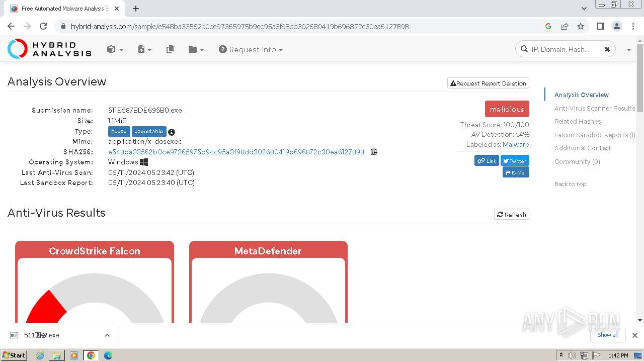Go to Analysis Overview in sidebar
644x362 pixels.
point(581,95)
